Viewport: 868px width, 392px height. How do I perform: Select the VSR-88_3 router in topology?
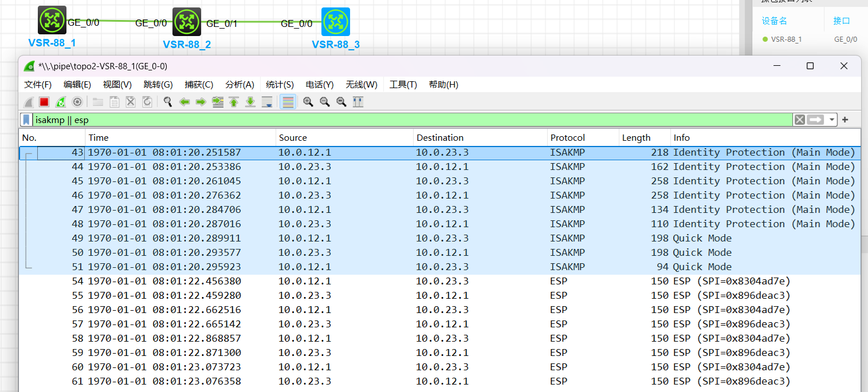[335, 22]
